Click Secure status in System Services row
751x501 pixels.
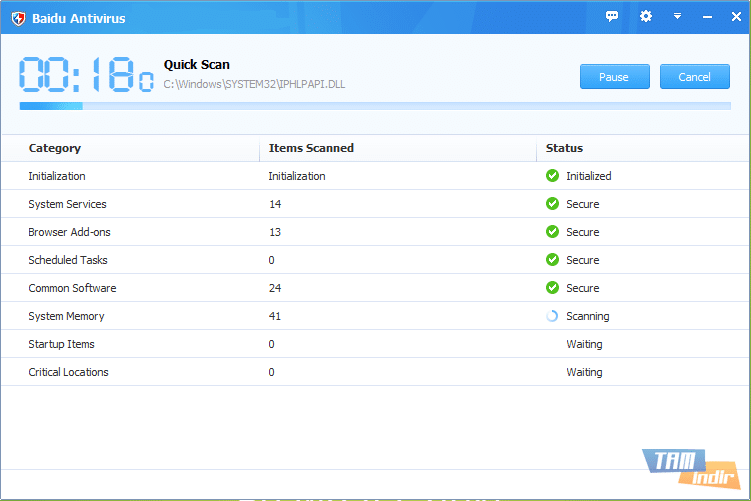click(582, 205)
